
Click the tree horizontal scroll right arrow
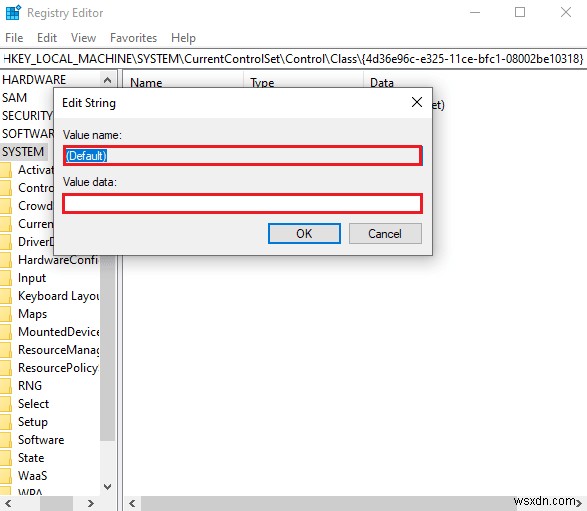91,504
